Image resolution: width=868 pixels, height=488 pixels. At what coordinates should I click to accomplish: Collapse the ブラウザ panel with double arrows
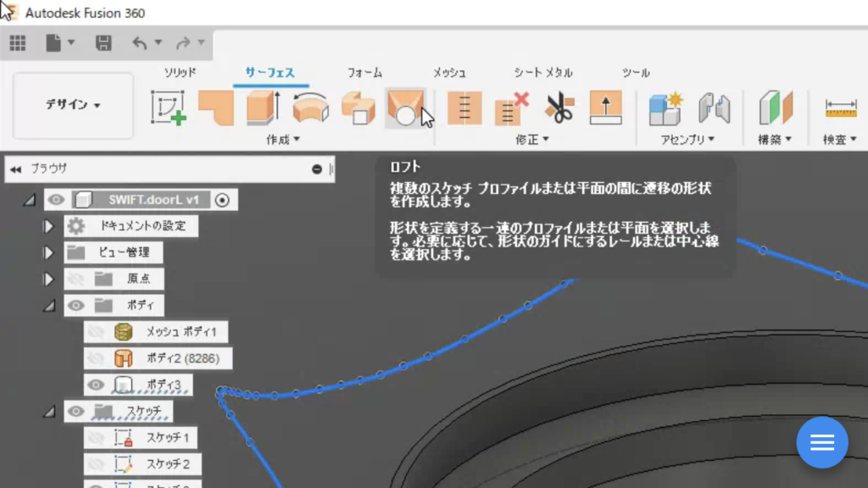(15, 169)
